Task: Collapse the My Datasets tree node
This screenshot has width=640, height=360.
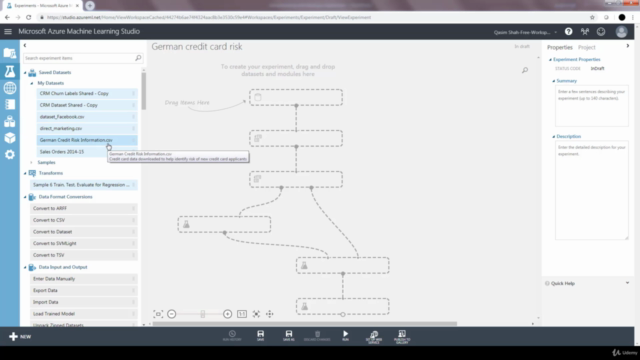Action: (32, 83)
